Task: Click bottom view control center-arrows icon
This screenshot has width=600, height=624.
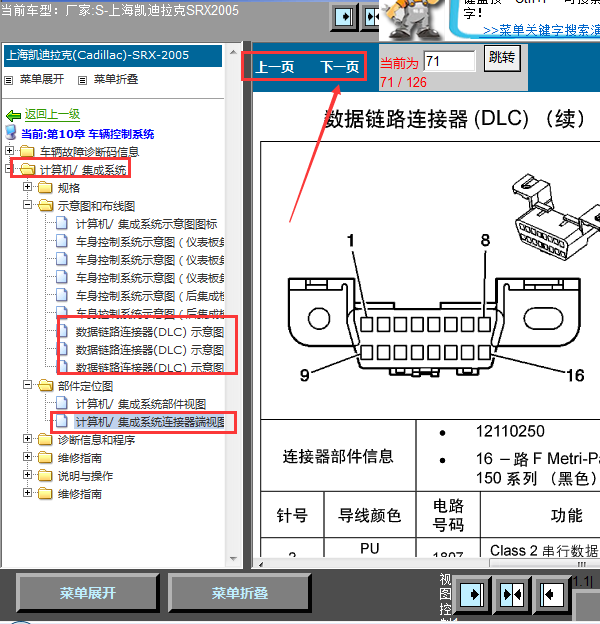Action: (x=512, y=595)
